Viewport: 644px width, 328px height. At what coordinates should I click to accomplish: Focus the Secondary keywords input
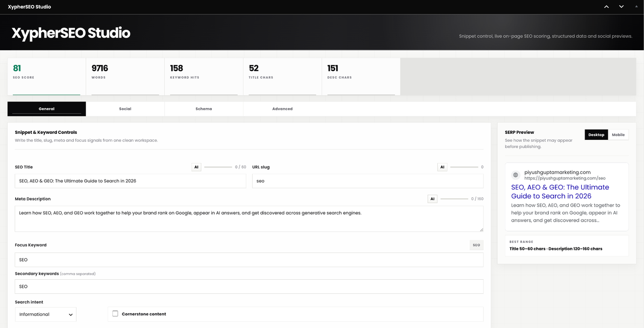click(x=249, y=286)
